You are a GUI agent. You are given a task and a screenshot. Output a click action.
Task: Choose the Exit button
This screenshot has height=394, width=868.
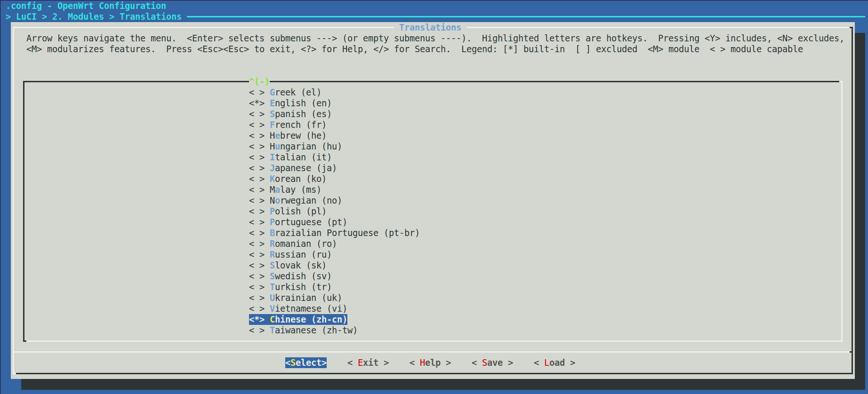368,363
